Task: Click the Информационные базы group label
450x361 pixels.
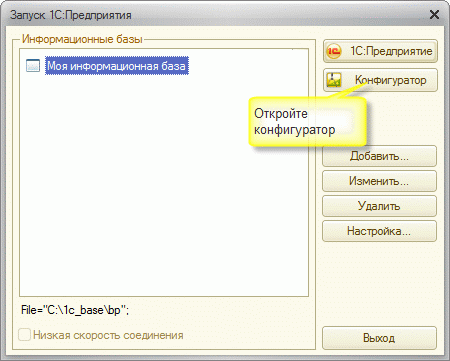Action: click(x=82, y=39)
